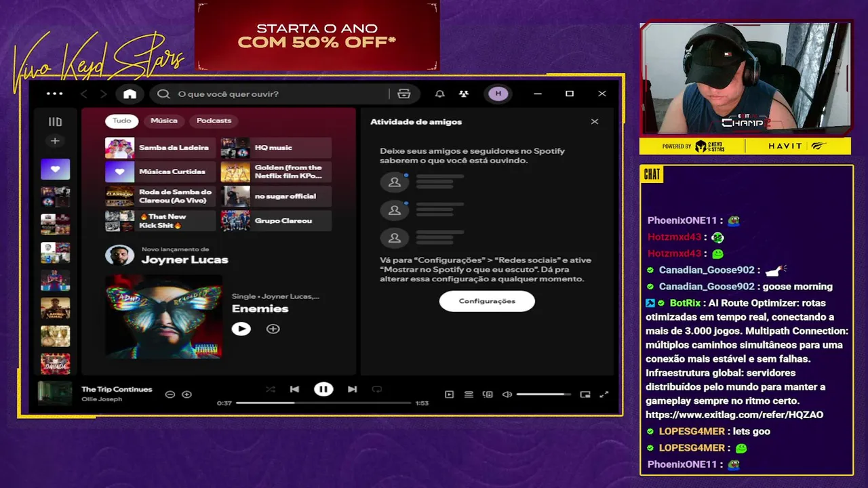Open Liked Songs heart in sidebar

55,169
